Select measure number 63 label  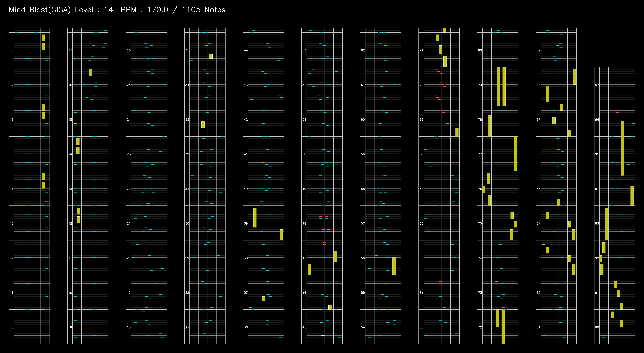421,327
